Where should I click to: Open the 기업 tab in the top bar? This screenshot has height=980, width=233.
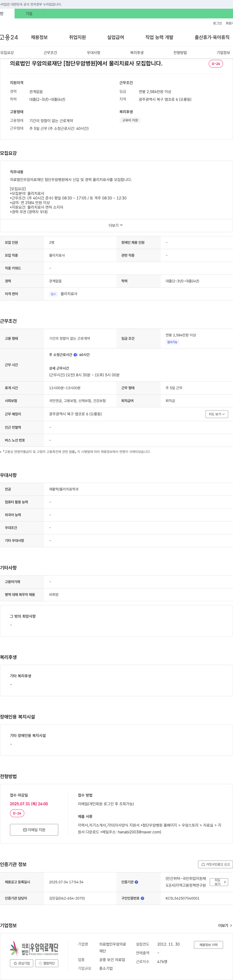[x=29, y=14]
